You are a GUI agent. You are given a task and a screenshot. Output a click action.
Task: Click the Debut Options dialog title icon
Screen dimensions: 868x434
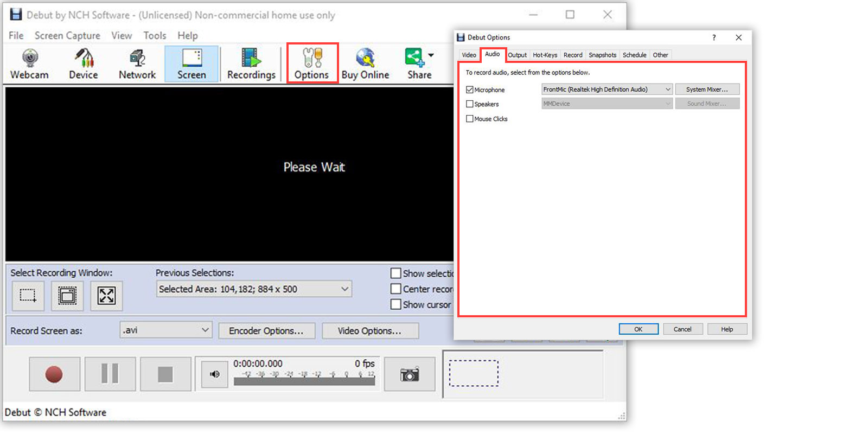click(461, 37)
